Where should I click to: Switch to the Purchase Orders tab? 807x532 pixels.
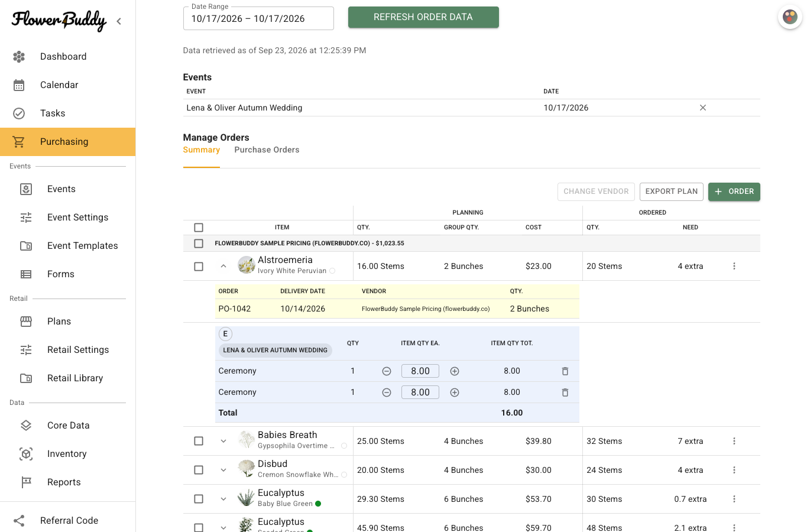pyautogui.click(x=267, y=150)
